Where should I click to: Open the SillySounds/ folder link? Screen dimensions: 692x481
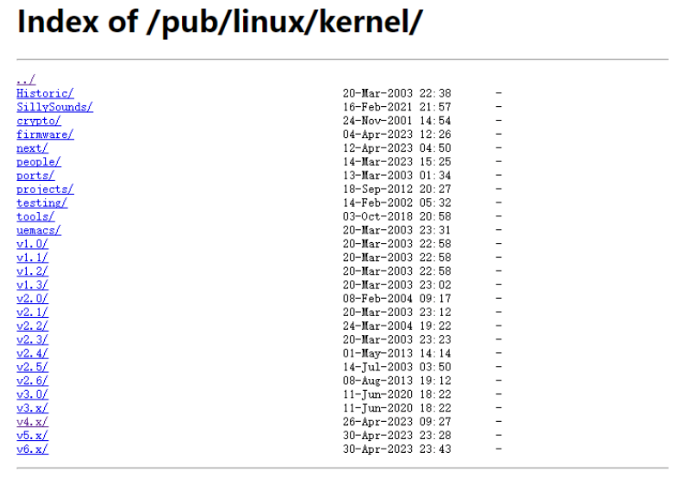[54, 107]
